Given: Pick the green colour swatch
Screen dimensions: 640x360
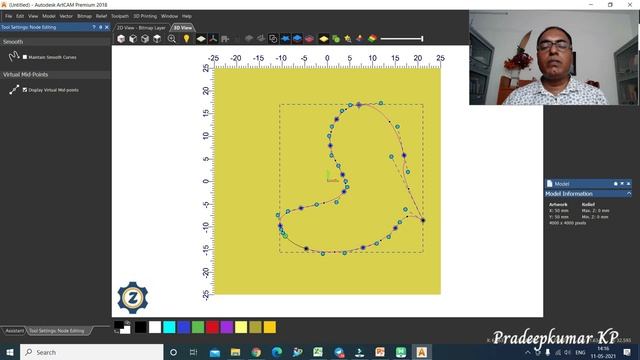Looking at the screenshot, I should [198, 327].
